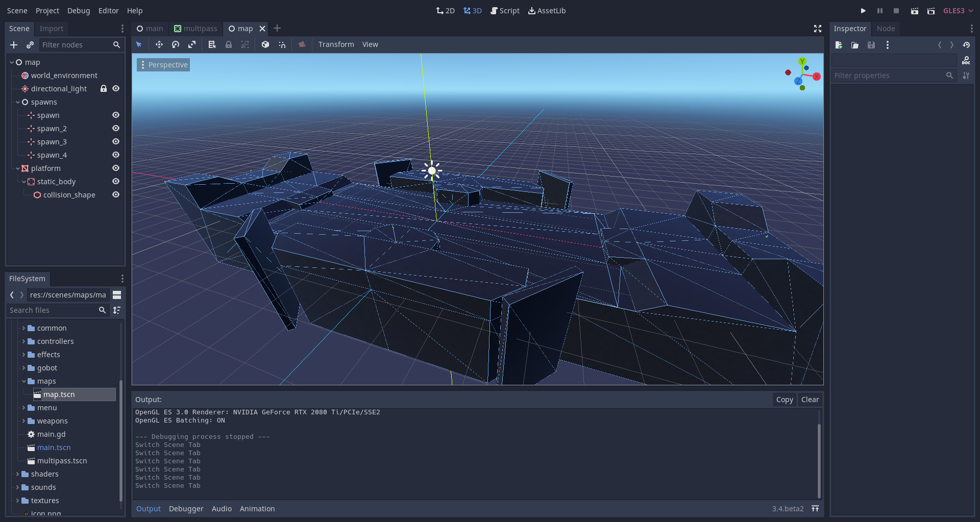Select the Rotate tool in the 3D toolbar
This screenshot has height=522, width=980.
click(x=176, y=44)
